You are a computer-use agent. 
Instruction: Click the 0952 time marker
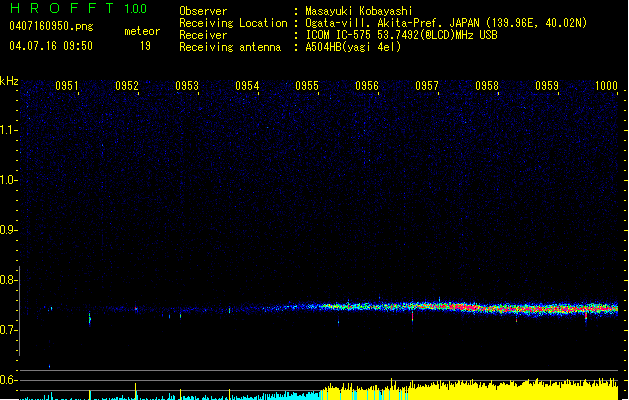tap(127, 86)
